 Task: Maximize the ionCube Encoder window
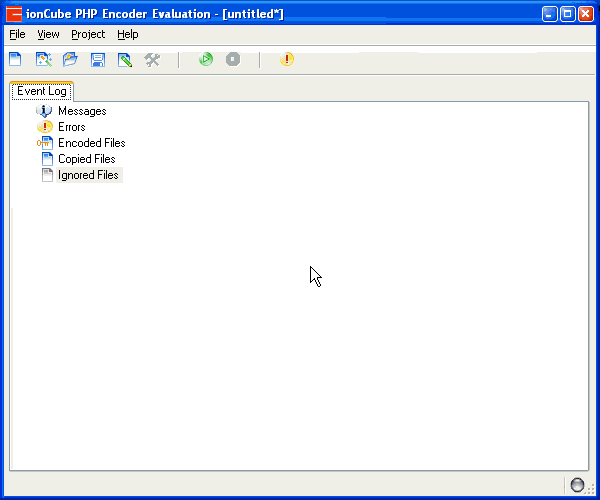(567, 15)
